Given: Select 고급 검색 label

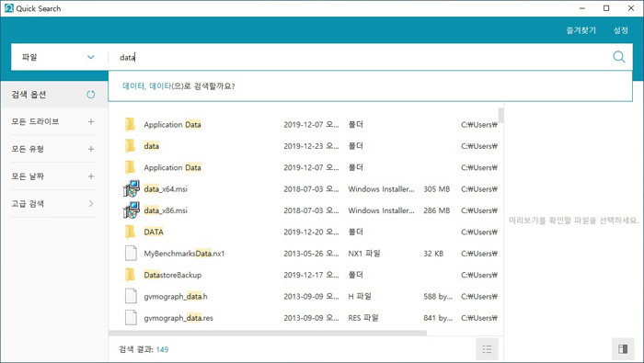Looking at the screenshot, I should pyautogui.click(x=28, y=203).
